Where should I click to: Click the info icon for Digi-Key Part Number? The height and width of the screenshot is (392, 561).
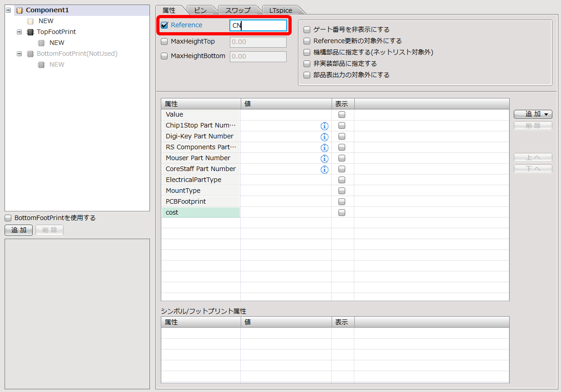coord(324,137)
